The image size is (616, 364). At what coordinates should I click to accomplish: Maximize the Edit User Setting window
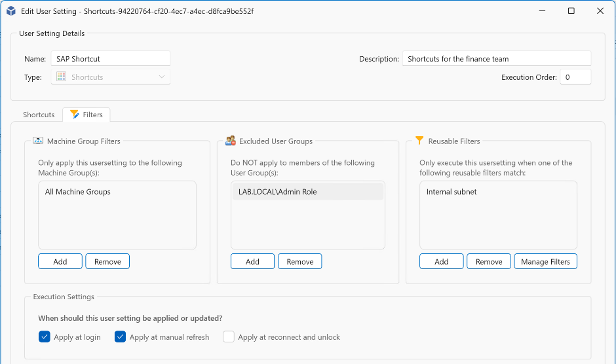coord(571,11)
